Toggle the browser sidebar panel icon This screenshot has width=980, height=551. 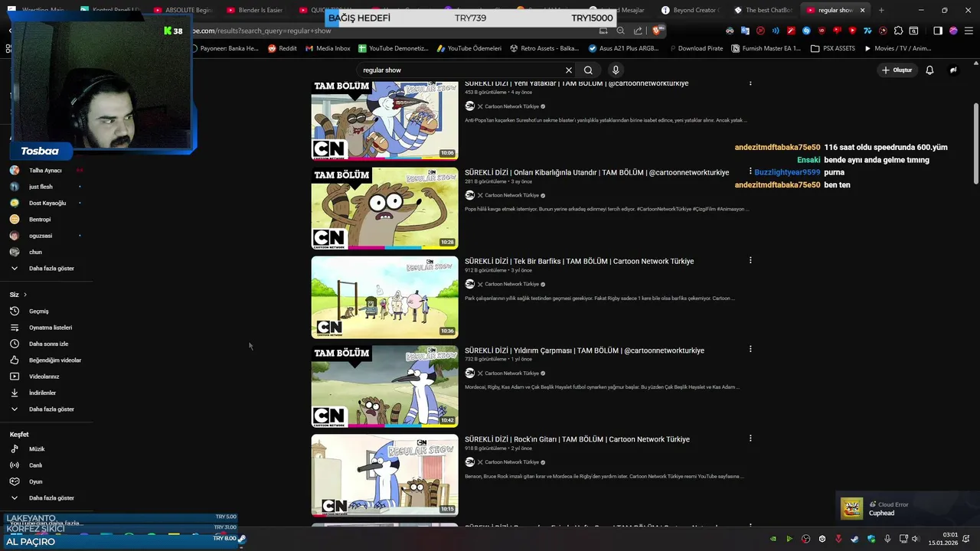[938, 31]
